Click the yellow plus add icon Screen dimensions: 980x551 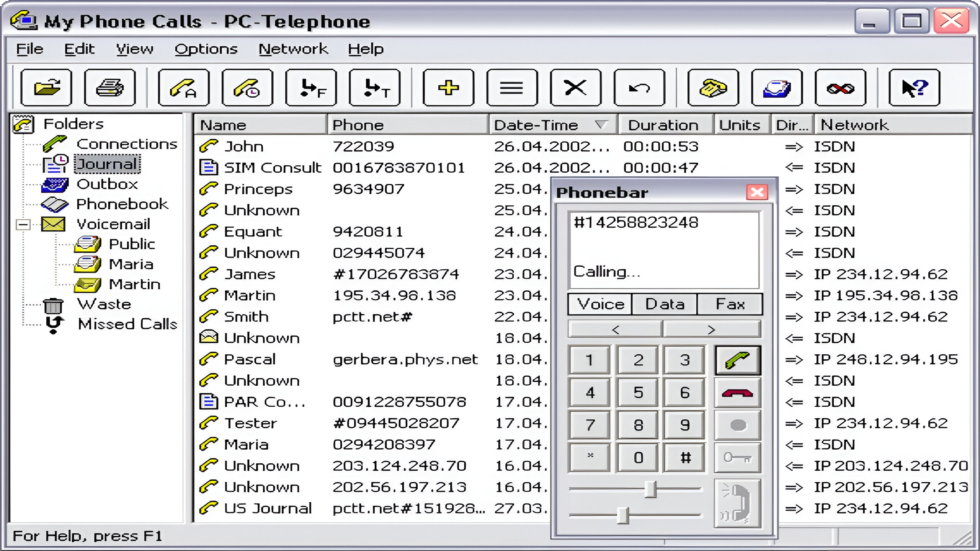tap(448, 88)
